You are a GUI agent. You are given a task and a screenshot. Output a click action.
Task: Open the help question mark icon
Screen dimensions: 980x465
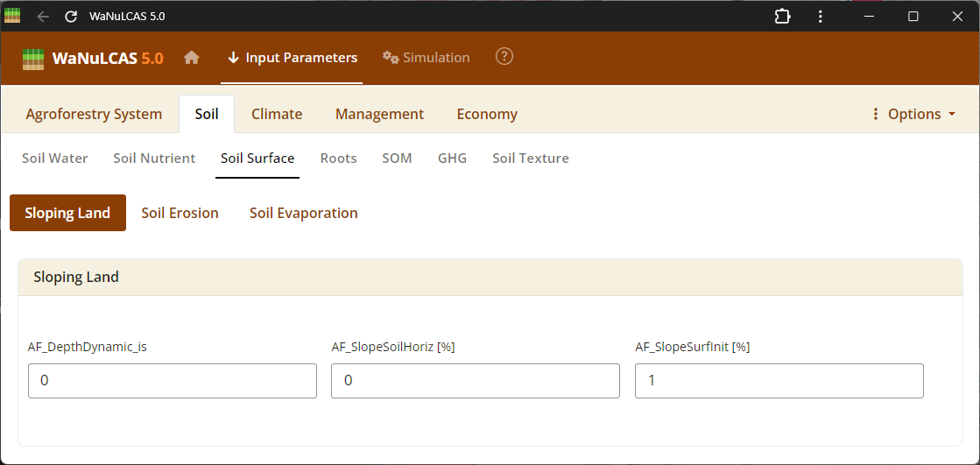(504, 57)
